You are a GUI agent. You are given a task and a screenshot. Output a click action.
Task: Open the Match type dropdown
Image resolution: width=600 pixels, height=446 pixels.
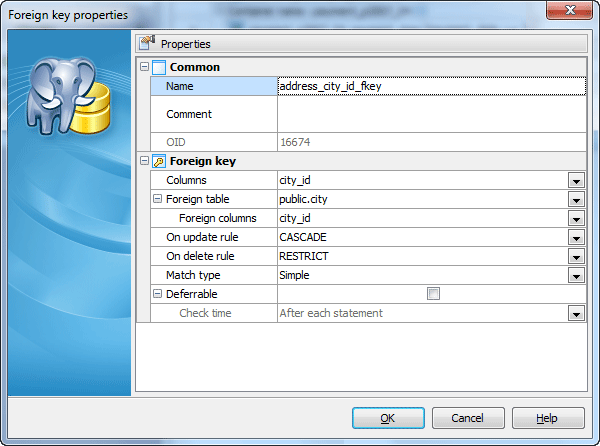coord(576,275)
